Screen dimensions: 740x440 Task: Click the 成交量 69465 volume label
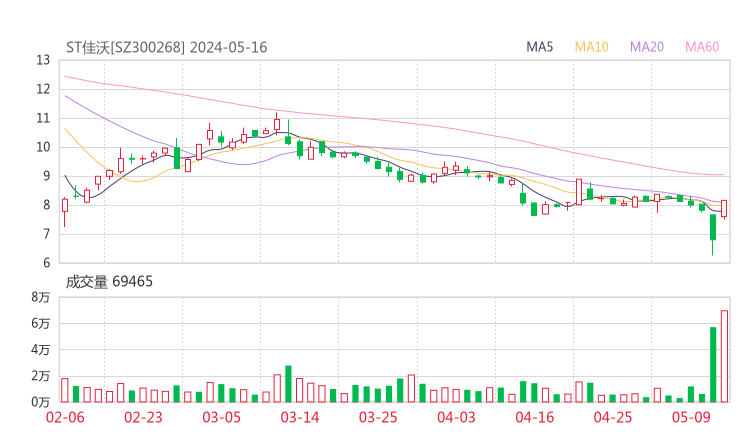[x=109, y=282]
